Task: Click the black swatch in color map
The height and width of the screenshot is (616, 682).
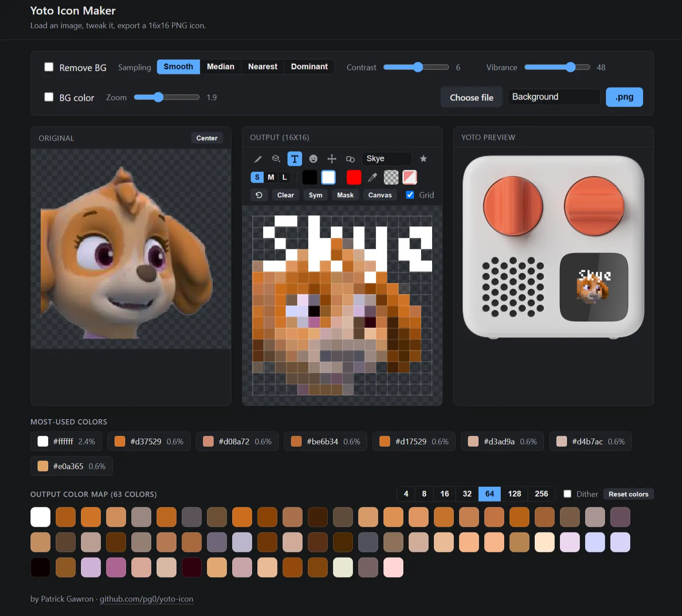Action: [x=40, y=567]
